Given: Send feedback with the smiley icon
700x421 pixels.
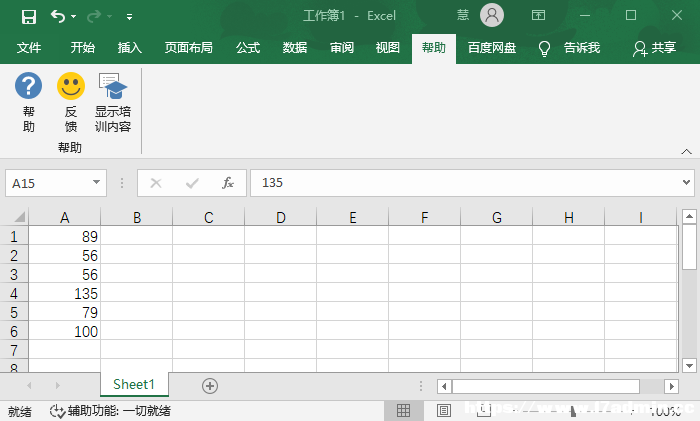Looking at the screenshot, I should coord(71,102).
